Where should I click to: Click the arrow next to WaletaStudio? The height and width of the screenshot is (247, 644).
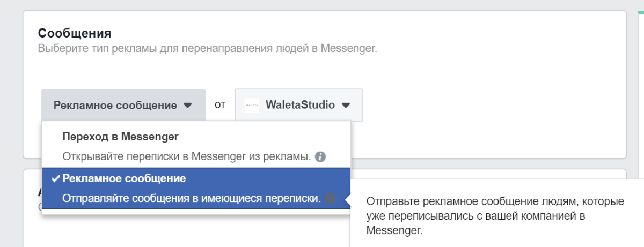(346, 105)
